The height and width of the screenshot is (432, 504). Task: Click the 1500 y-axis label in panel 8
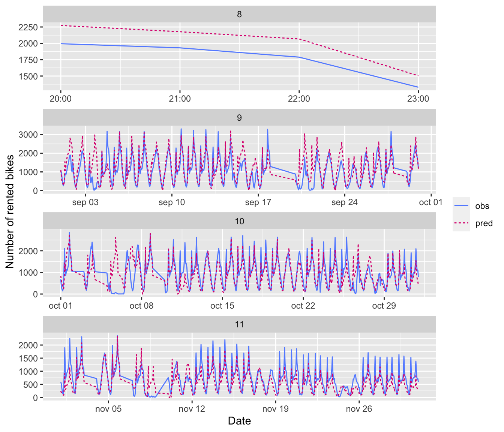[x=28, y=76]
